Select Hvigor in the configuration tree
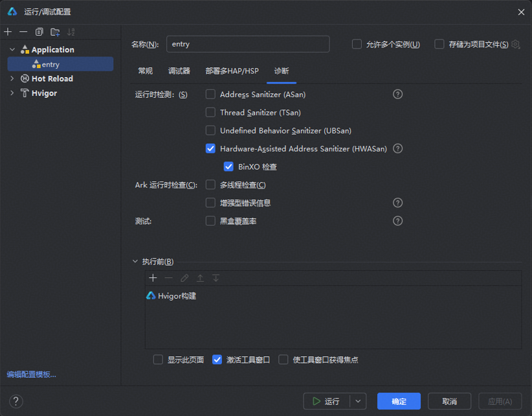This screenshot has height=416, width=532. tap(44, 93)
